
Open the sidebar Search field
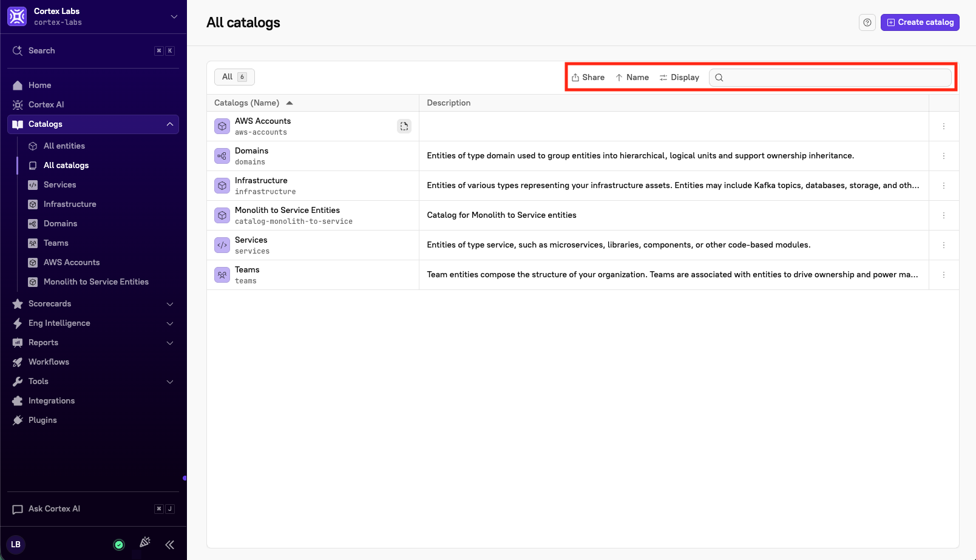click(93, 51)
